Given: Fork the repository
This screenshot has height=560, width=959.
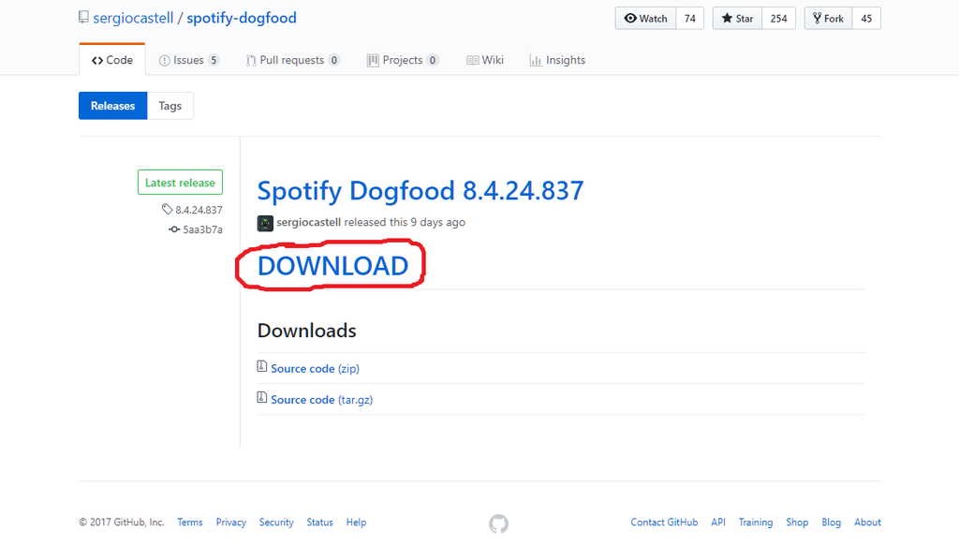Looking at the screenshot, I should pos(827,19).
